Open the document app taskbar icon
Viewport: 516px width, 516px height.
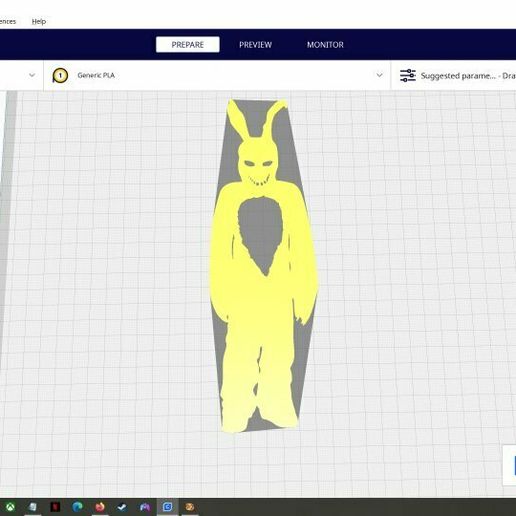tap(33, 507)
